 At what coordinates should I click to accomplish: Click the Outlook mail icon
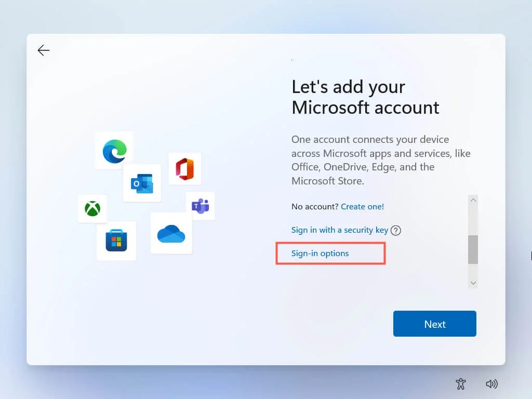coord(142,182)
